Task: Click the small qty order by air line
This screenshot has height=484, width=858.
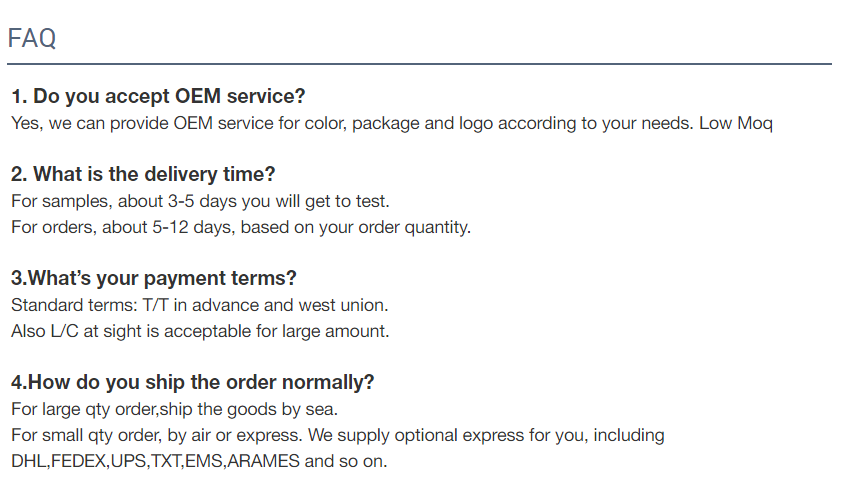Action: 338,435
